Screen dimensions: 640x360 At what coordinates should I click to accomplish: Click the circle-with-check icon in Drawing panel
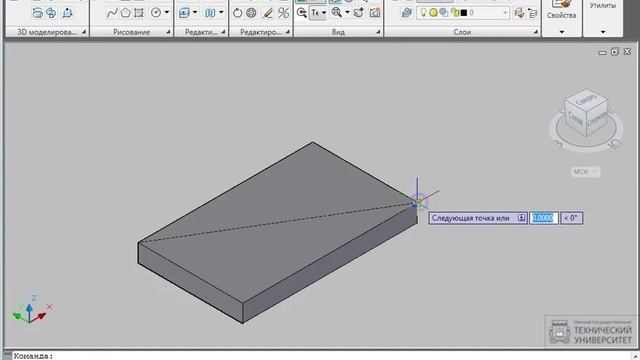pos(156,13)
